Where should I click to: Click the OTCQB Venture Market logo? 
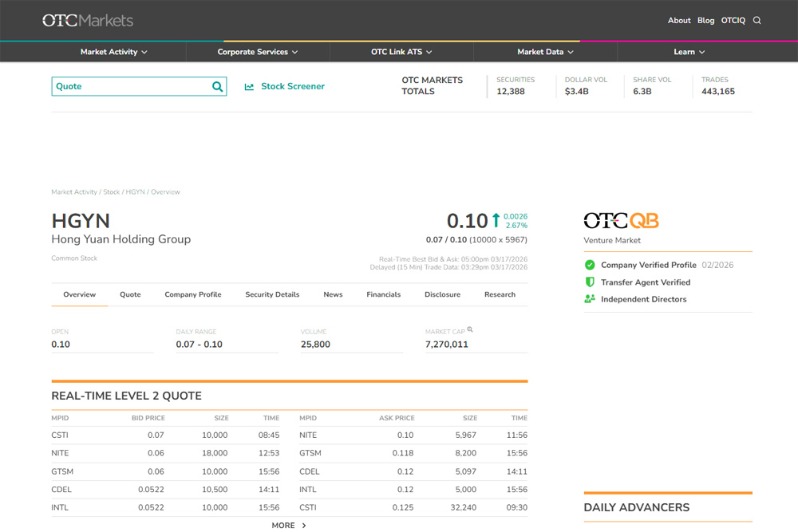(621, 221)
